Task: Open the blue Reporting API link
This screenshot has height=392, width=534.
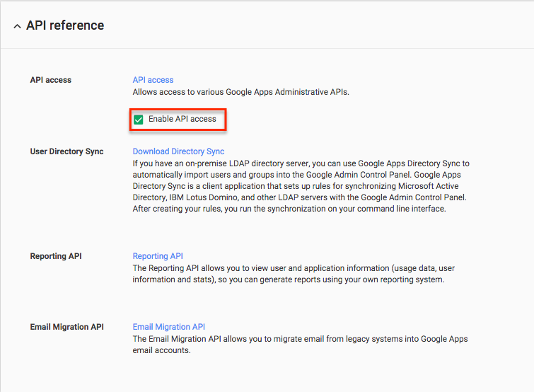Action: pos(158,255)
